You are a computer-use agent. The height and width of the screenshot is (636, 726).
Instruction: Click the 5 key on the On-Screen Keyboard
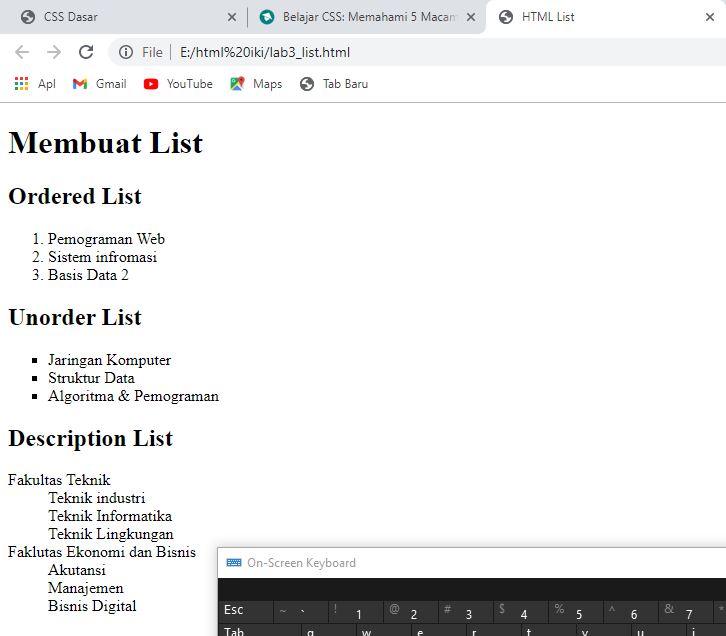[576, 611]
